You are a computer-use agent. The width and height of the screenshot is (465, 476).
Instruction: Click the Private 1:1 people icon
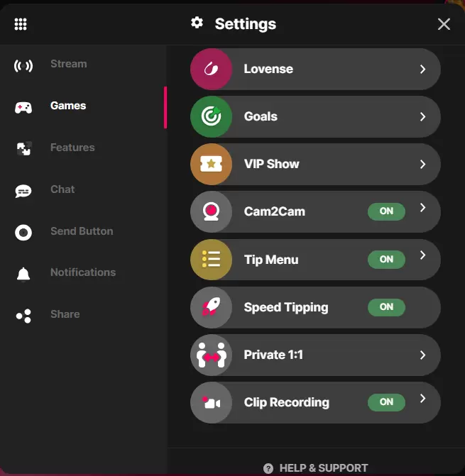click(211, 355)
